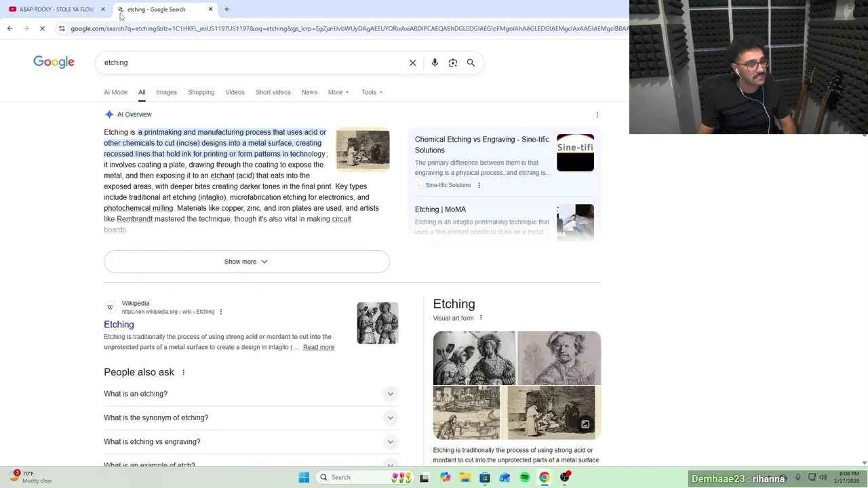
Task: Switch to the A$AP Rocky YouTube tab
Action: (56, 9)
